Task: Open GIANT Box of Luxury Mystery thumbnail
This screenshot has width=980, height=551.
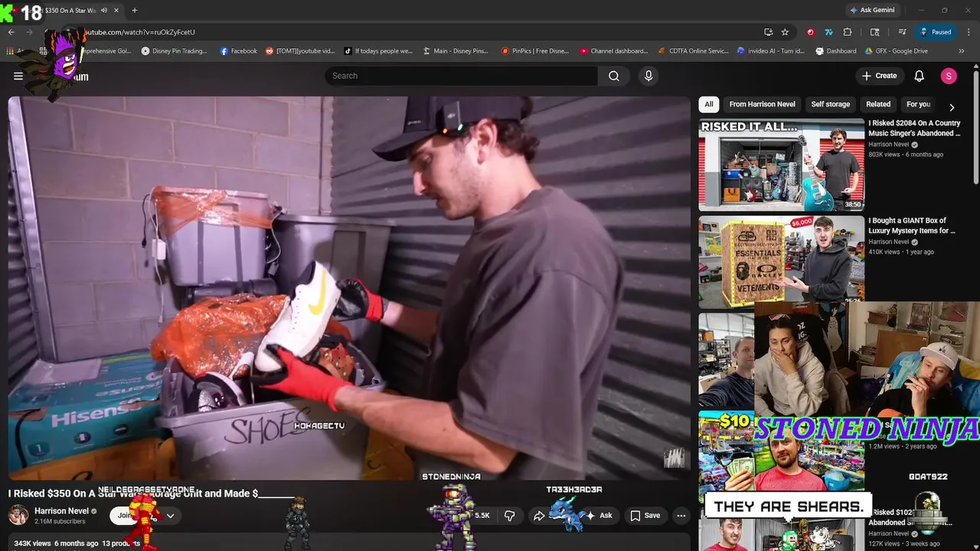Action: pyautogui.click(x=781, y=262)
